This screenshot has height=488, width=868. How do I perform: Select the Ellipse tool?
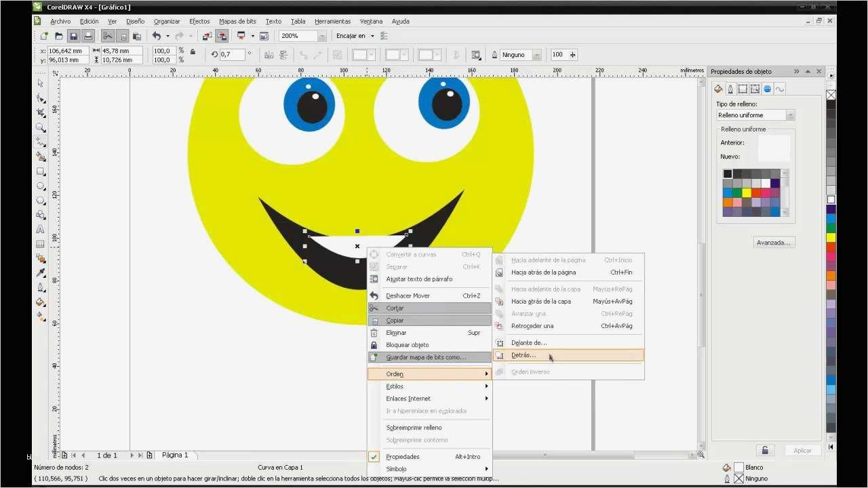click(x=41, y=186)
